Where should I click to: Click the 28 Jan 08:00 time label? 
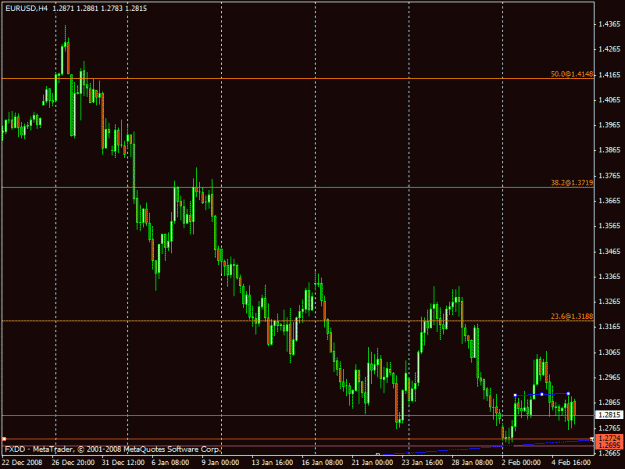pos(472,462)
